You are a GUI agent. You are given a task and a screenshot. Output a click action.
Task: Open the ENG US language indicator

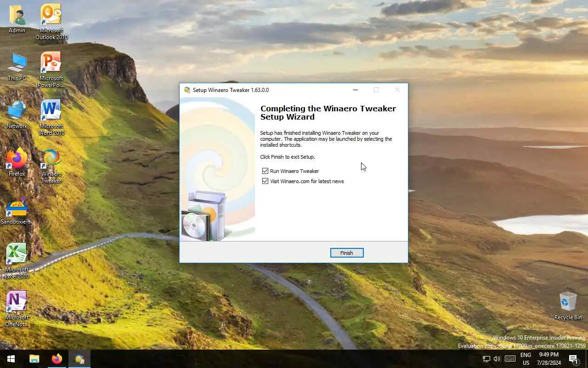526,359
